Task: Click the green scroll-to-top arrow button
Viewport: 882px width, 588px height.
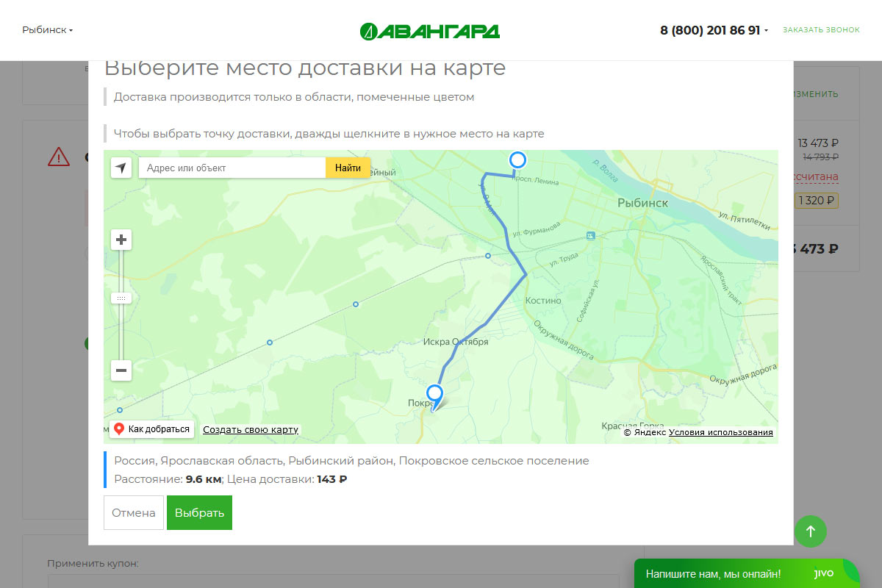Action: tap(810, 531)
